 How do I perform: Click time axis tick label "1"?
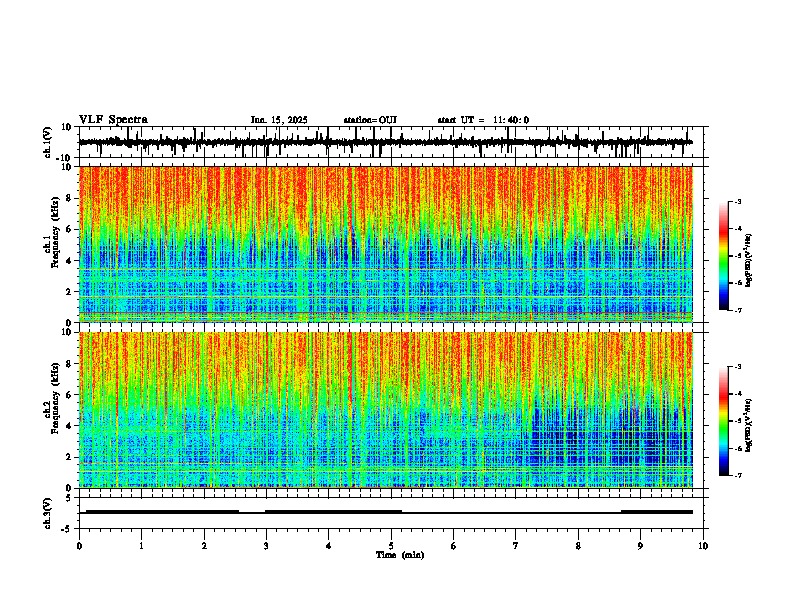(141, 546)
